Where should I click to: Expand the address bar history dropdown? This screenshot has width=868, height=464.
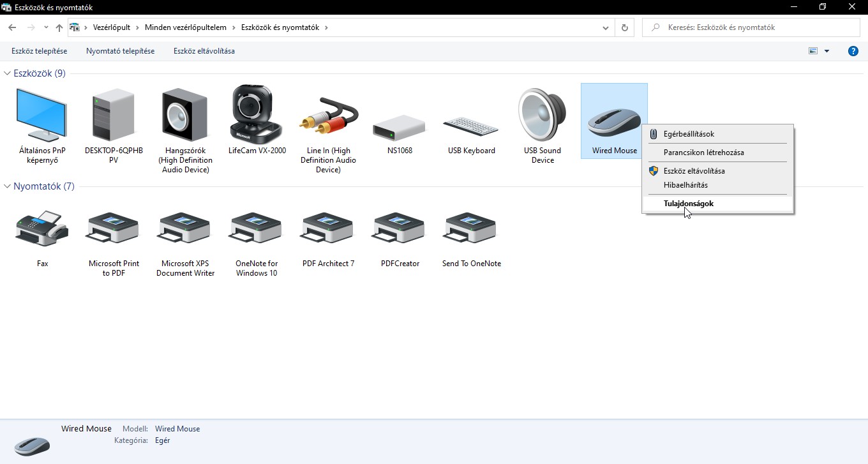coord(606,27)
